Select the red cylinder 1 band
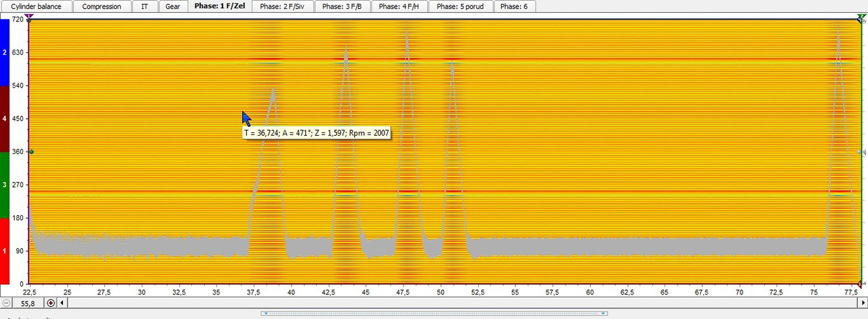The width and height of the screenshot is (868, 319). tap(4, 250)
